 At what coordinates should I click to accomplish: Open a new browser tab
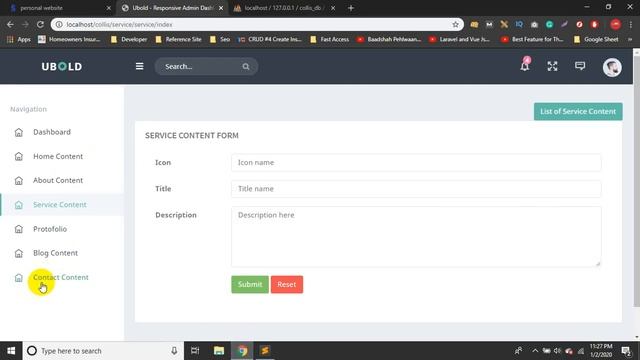(x=351, y=8)
